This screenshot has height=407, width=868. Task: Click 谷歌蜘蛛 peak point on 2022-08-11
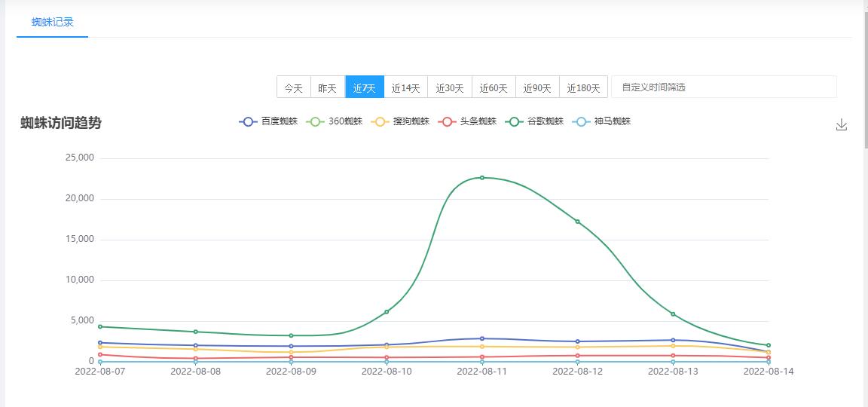click(x=482, y=178)
